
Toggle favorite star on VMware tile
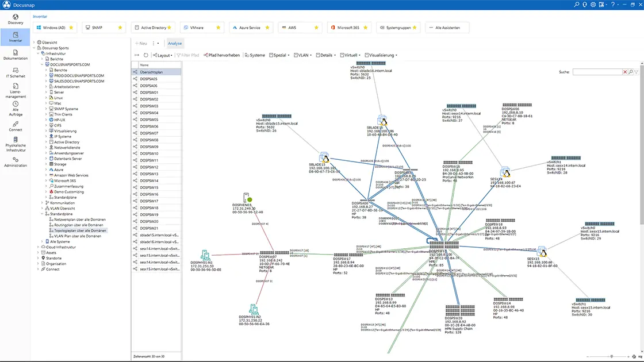(218, 28)
